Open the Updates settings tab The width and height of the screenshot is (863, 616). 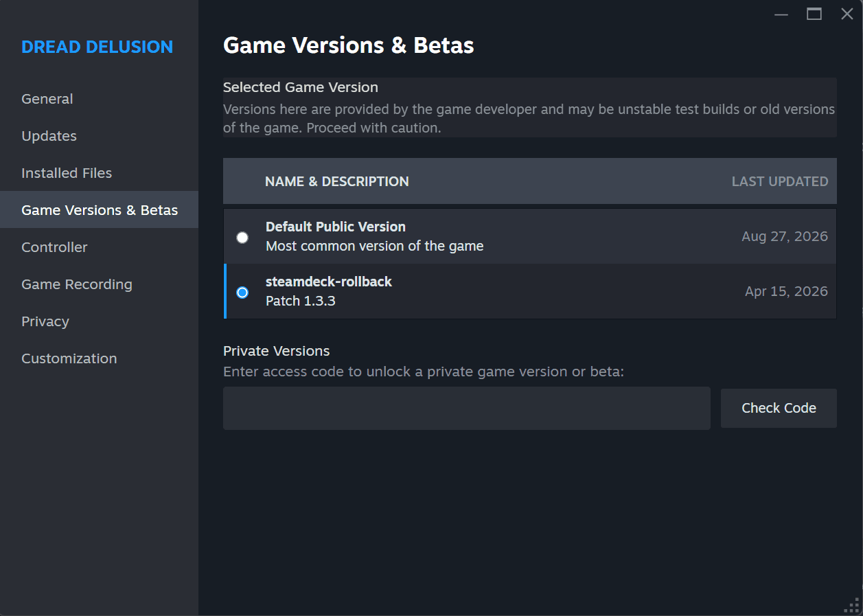coord(99,136)
